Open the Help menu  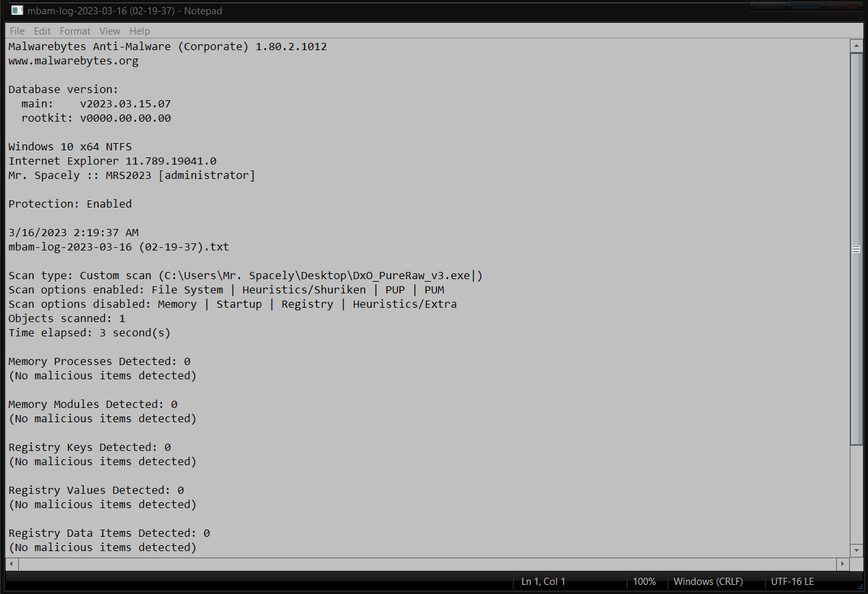click(x=140, y=31)
